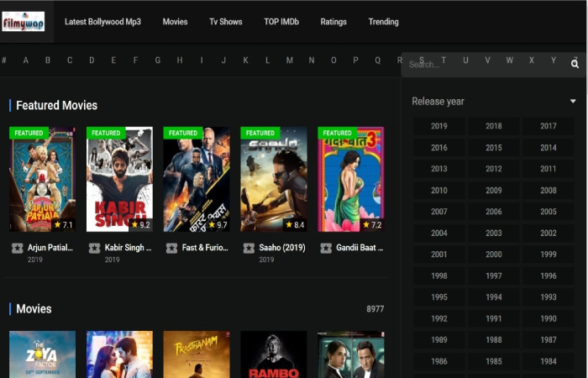588x378 pixels.
Task: Click the Filmywap logo
Action: (x=24, y=21)
